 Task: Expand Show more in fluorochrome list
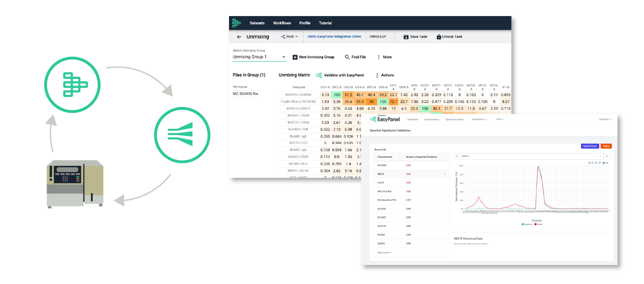click(385, 253)
